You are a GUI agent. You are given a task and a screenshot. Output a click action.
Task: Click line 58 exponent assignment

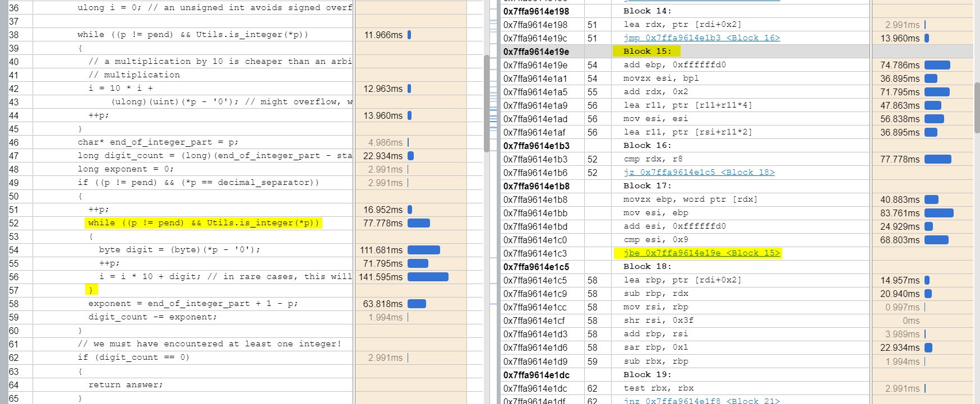click(x=193, y=304)
